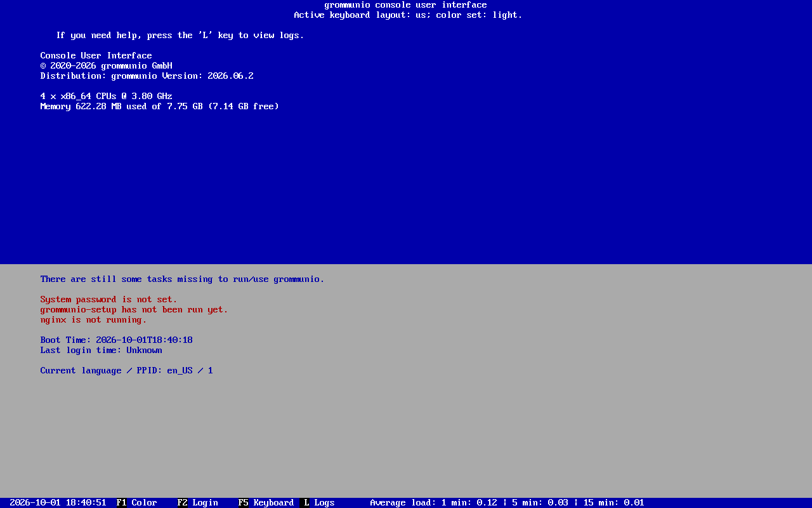Click 'System password is not set' warning

[x=109, y=300]
